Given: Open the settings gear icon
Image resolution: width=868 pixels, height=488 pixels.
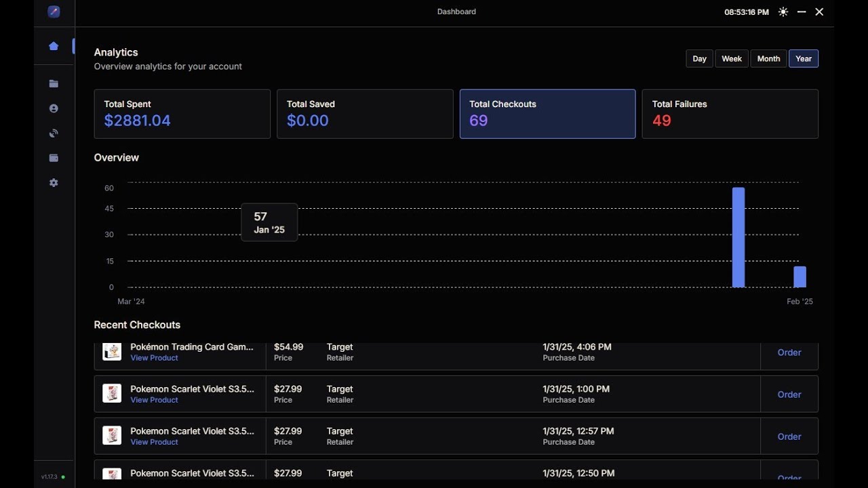Looking at the screenshot, I should pyautogui.click(x=54, y=183).
